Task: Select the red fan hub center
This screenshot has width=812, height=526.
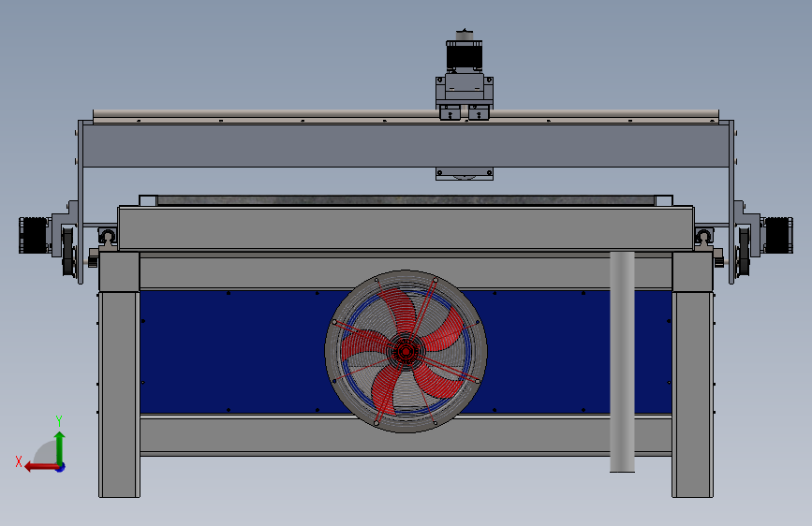Action: pos(406,352)
